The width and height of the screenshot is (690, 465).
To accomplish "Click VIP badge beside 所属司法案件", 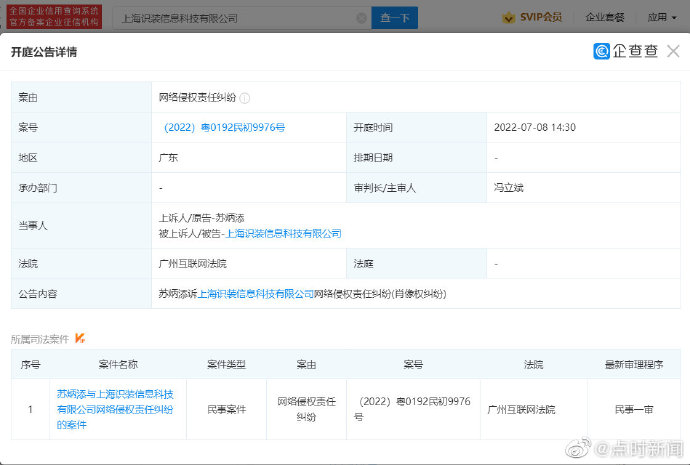I will tap(80, 338).
